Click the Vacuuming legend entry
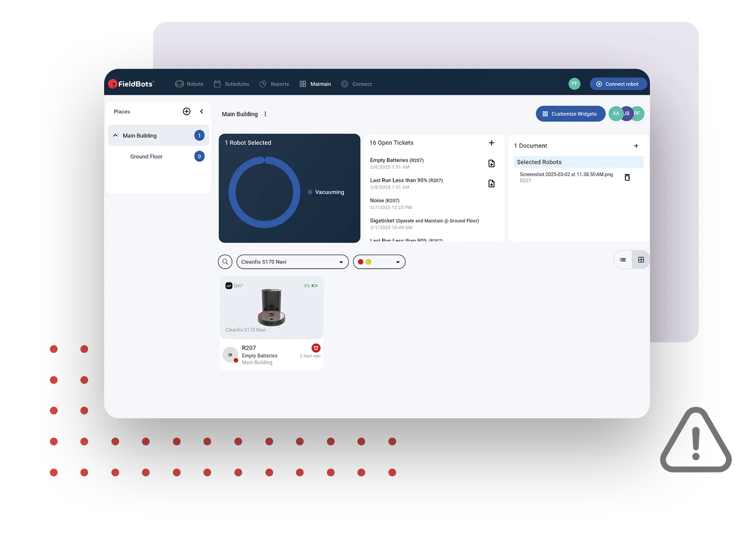The image size is (756, 533). [326, 192]
